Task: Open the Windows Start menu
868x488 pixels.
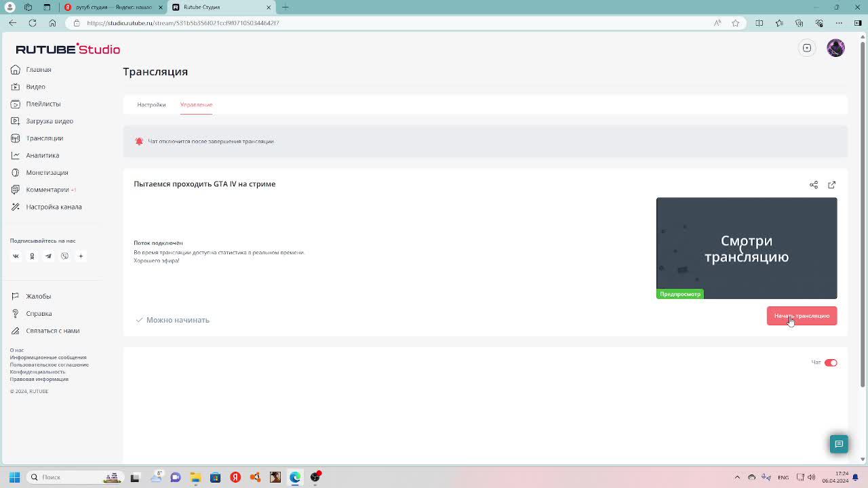Action: coord(14,477)
